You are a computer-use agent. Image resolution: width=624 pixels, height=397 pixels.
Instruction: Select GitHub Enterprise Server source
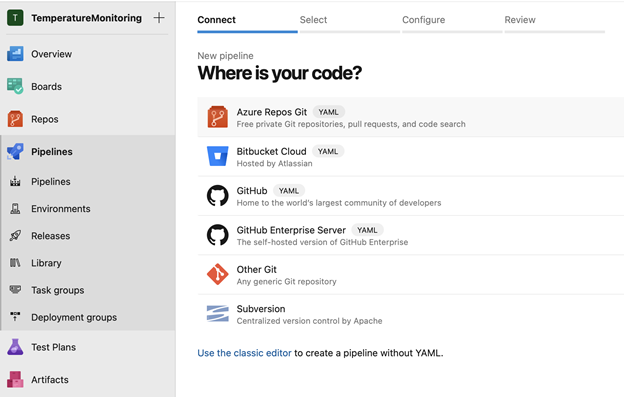click(x=411, y=235)
